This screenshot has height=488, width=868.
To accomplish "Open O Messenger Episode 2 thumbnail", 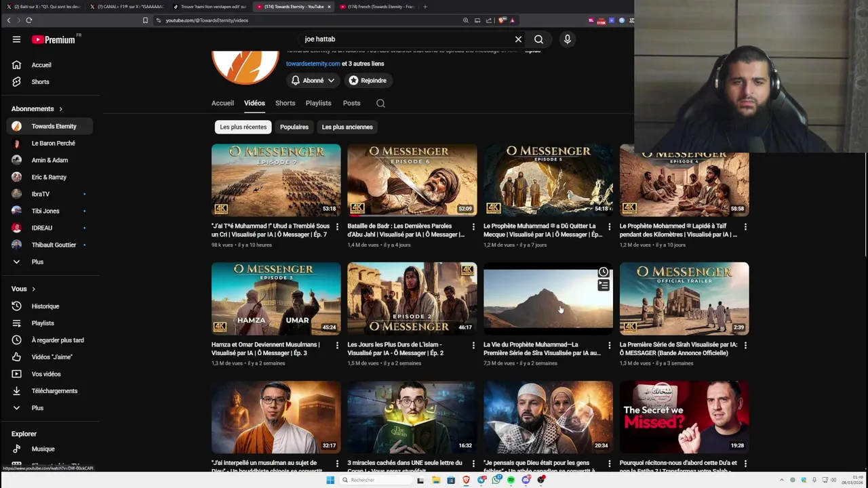I will [412, 299].
